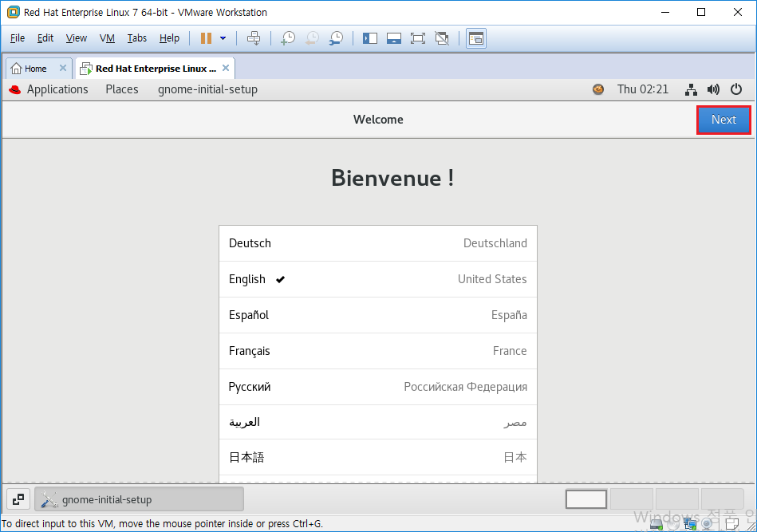757x532 pixels.
Task: Select Español language row
Action: point(378,315)
